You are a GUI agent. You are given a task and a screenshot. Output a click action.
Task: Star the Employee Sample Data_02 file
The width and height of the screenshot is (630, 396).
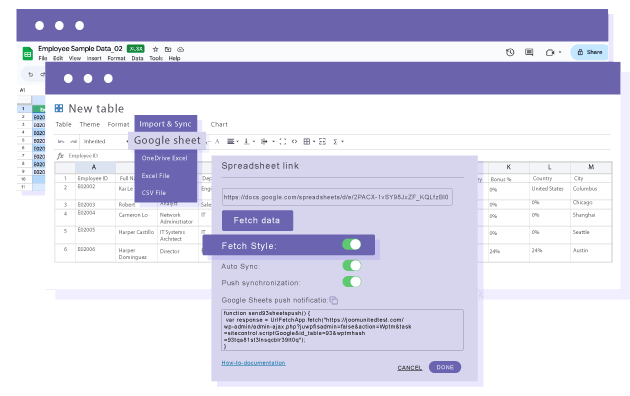[155, 49]
